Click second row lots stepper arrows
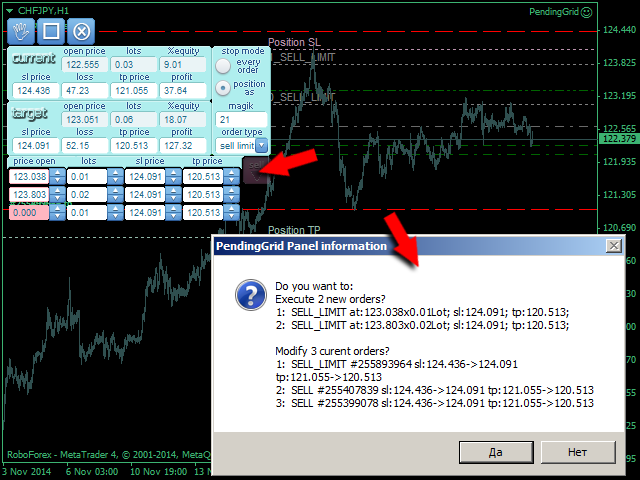Screen dimensions: 640x480 coord(114,194)
